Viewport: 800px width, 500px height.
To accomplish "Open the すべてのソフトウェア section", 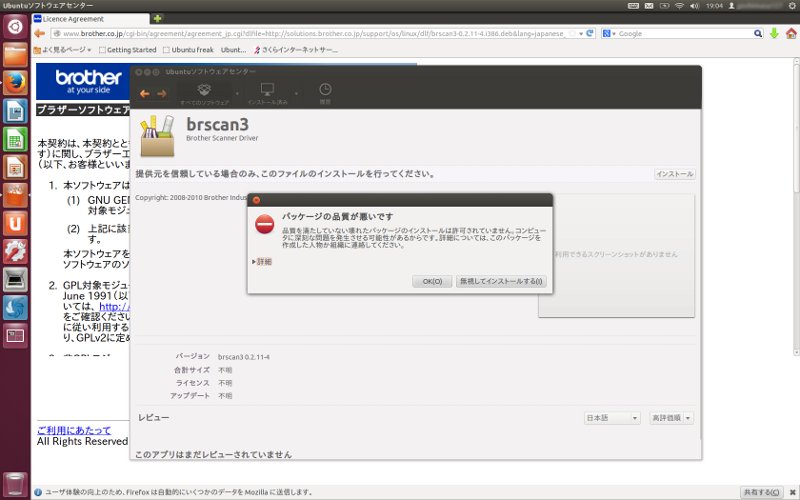I will coord(204,94).
